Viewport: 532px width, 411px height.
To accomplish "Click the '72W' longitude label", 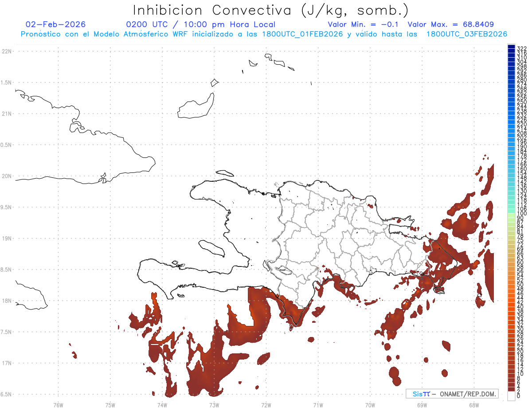I will [x=266, y=405].
